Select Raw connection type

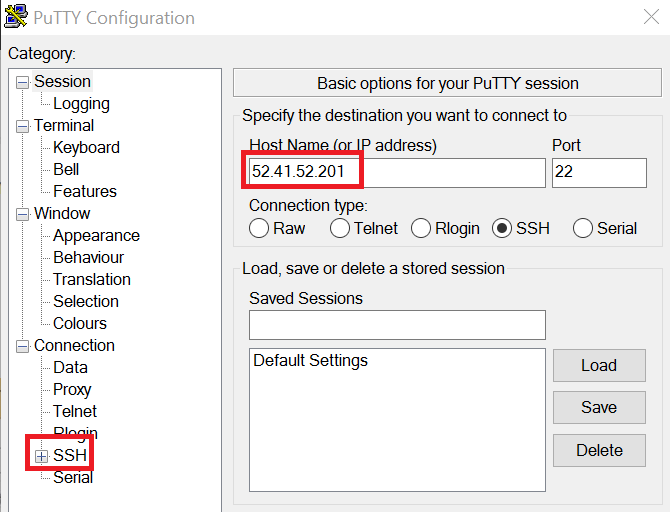(x=277, y=228)
